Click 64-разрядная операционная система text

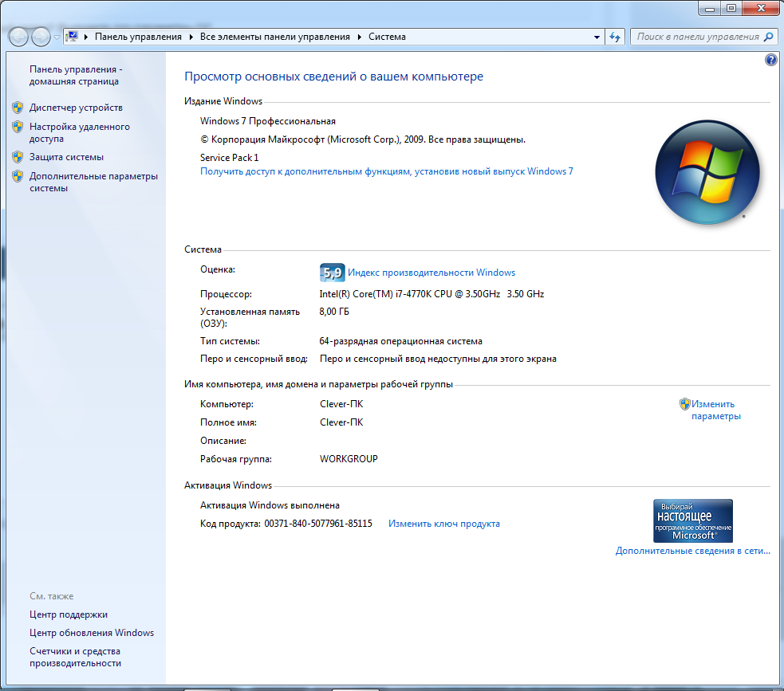pos(400,341)
